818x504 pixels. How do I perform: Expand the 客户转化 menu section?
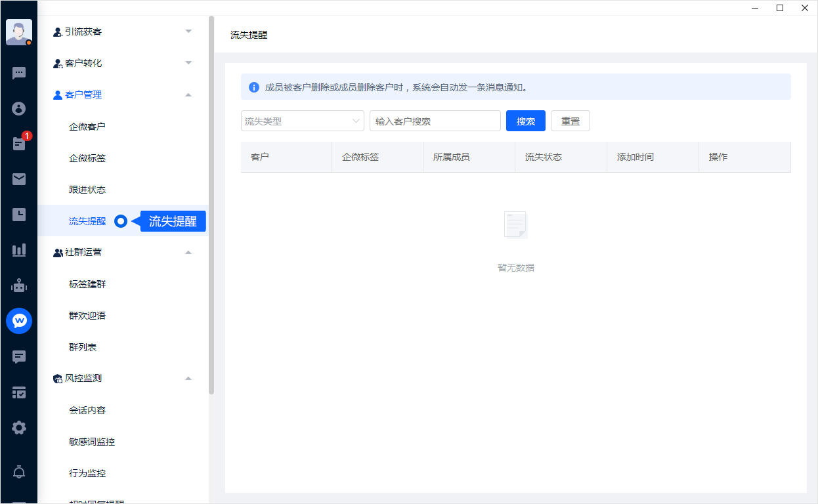coord(188,63)
